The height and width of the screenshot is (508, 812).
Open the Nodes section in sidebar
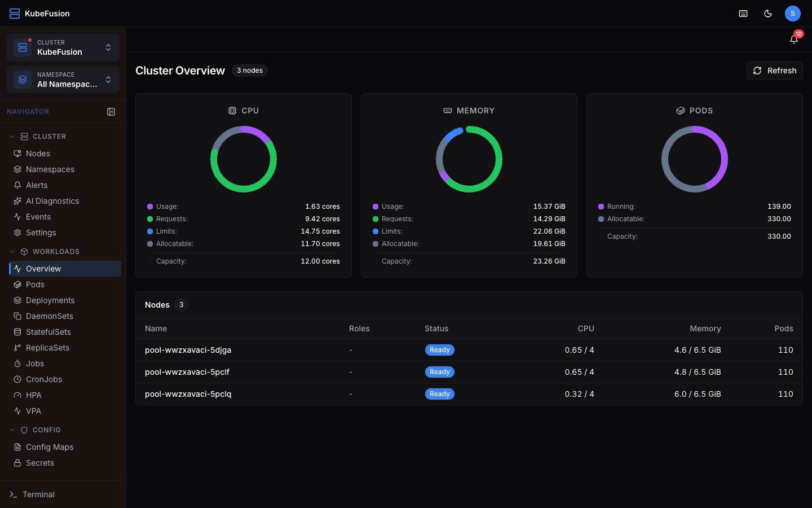click(38, 153)
